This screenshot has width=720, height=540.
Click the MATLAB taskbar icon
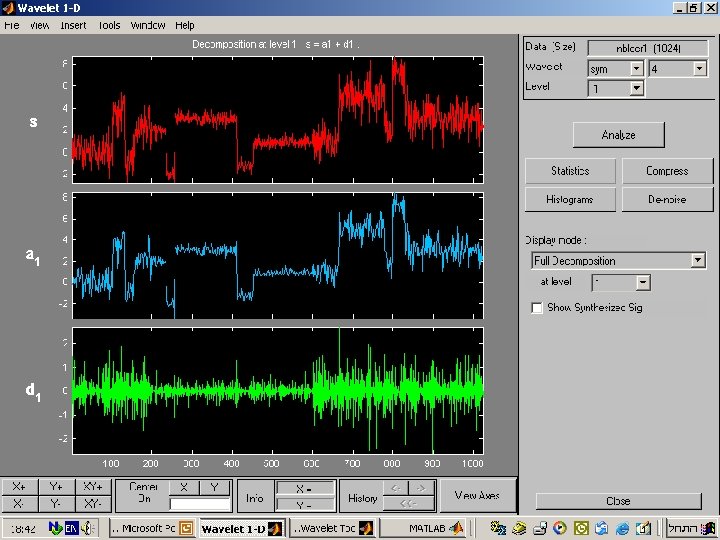[427, 528]
